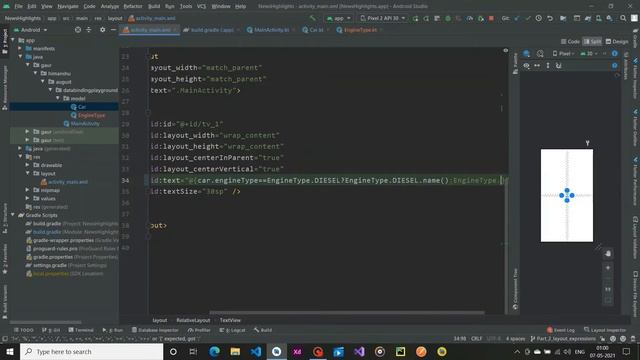Viewport: 640px width, 360px height.
Task: Click the zoom in plus icon in preview
Action: click(608, 268)
